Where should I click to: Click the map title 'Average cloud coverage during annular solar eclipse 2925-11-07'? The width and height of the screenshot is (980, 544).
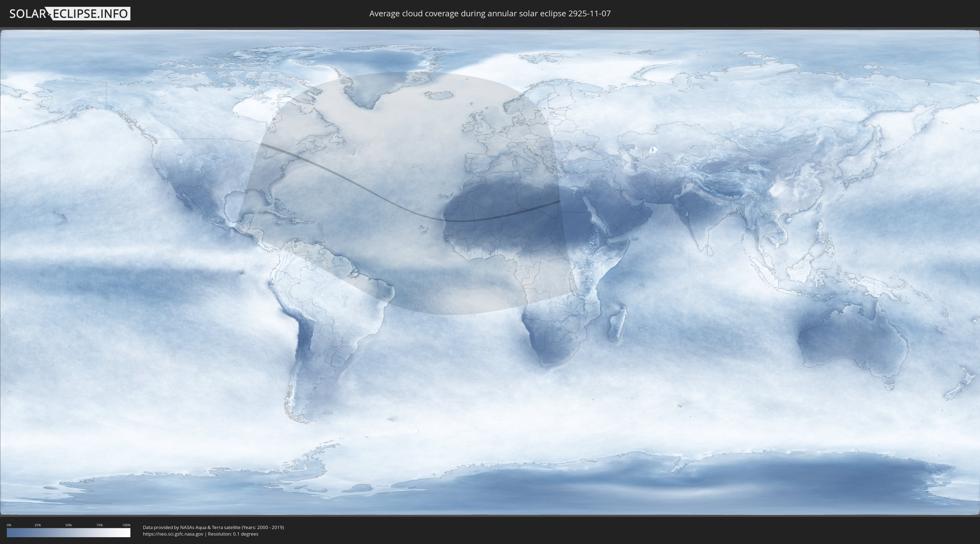490,14
